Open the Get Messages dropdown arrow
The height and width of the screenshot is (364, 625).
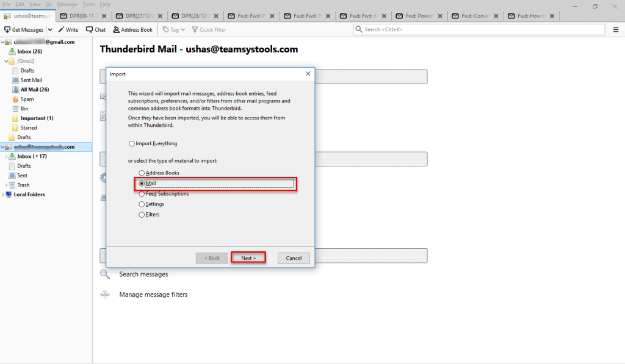click(x=50, y=29)
